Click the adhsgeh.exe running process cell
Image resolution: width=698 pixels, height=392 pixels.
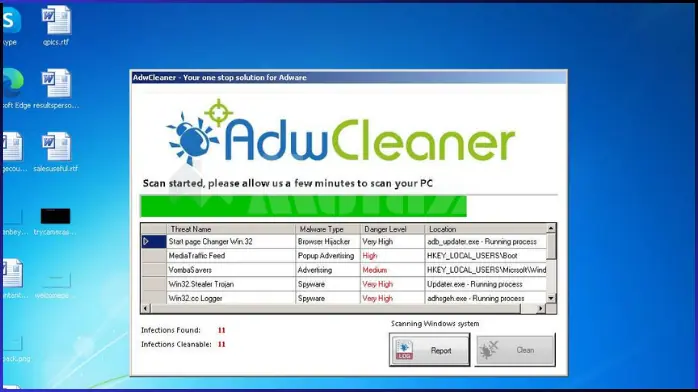(x=485, y=298)
